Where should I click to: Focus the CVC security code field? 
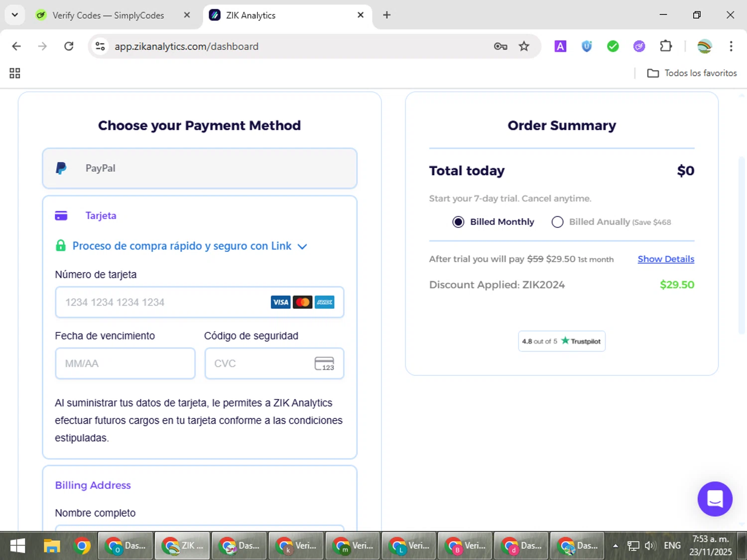click(274, 363)
